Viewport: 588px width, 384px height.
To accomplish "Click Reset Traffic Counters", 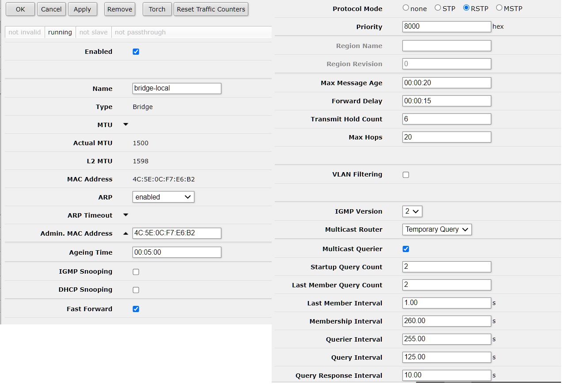I will (x=211, y=9).
